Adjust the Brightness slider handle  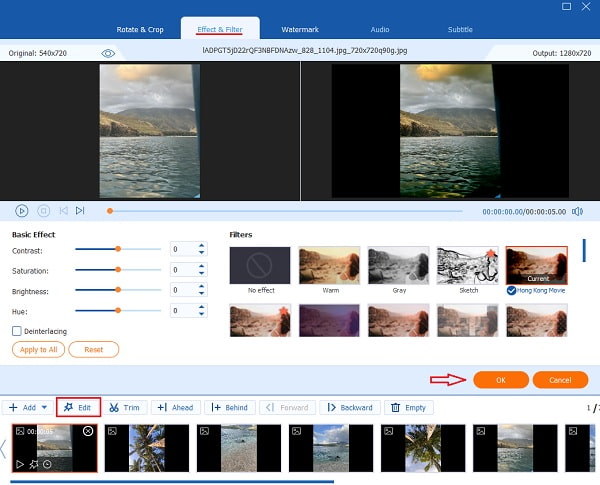[118, 290]
